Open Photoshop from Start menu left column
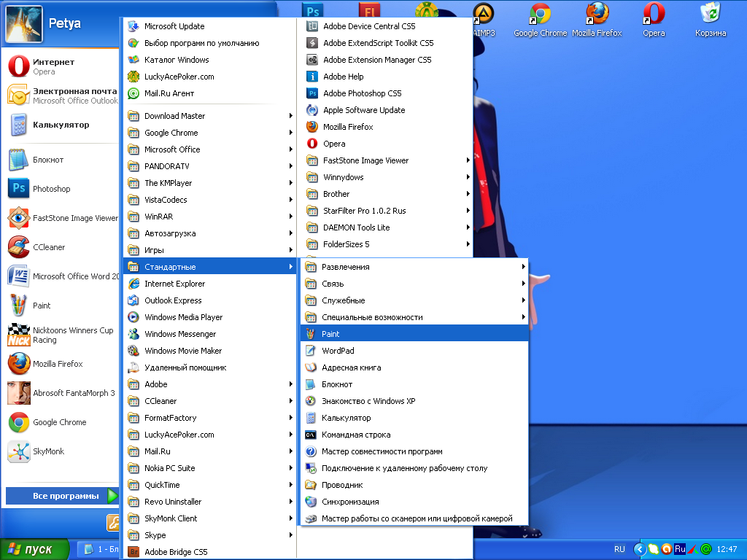 click(51, 189)
